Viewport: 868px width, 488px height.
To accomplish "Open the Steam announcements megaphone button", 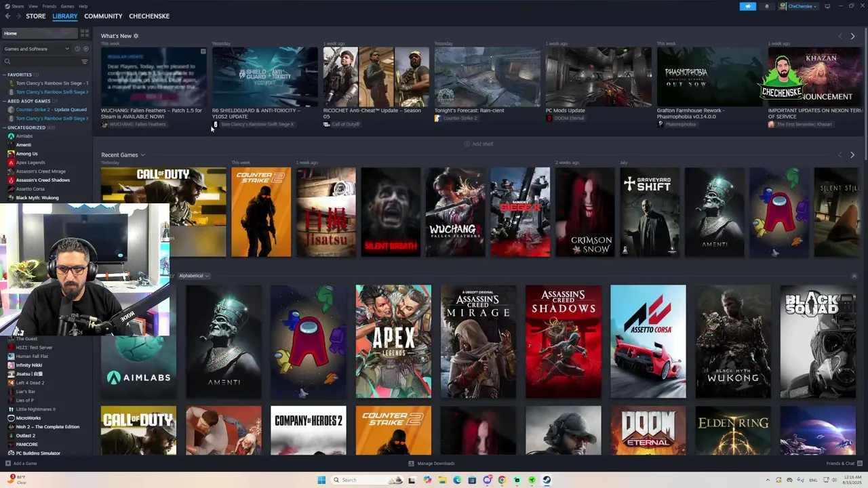I will coord(747,6).
